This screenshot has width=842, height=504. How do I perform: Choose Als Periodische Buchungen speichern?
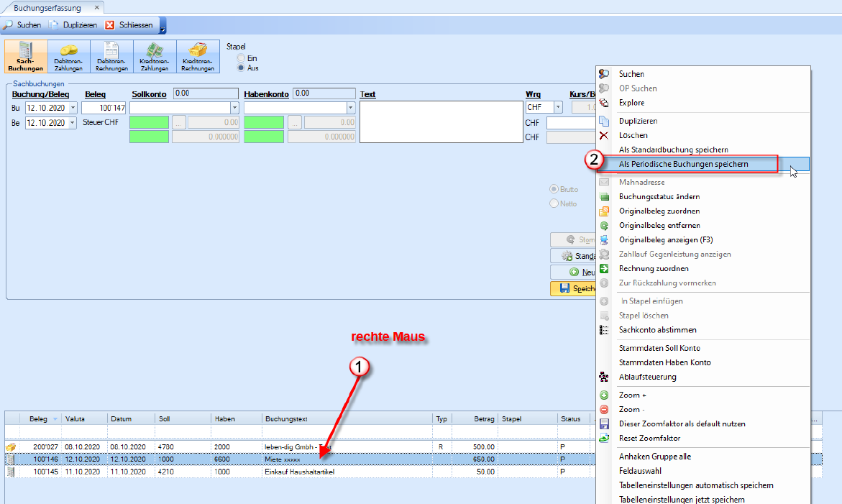(683, 164)
